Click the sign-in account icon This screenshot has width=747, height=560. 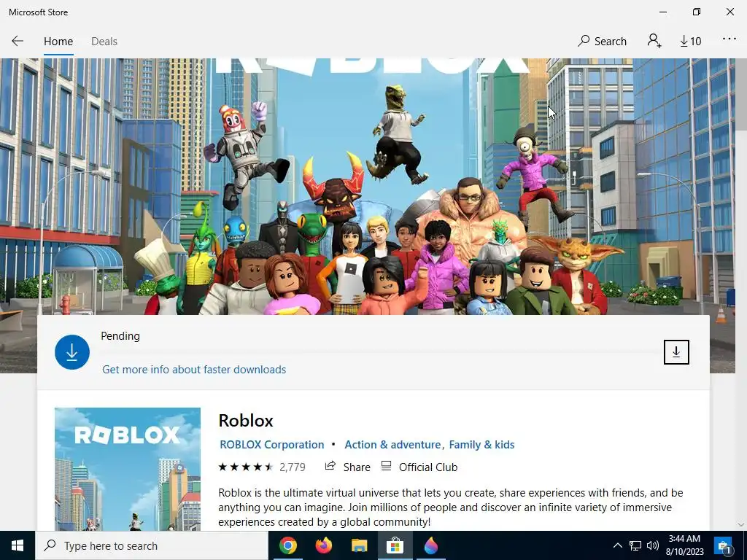coord(654,41)
